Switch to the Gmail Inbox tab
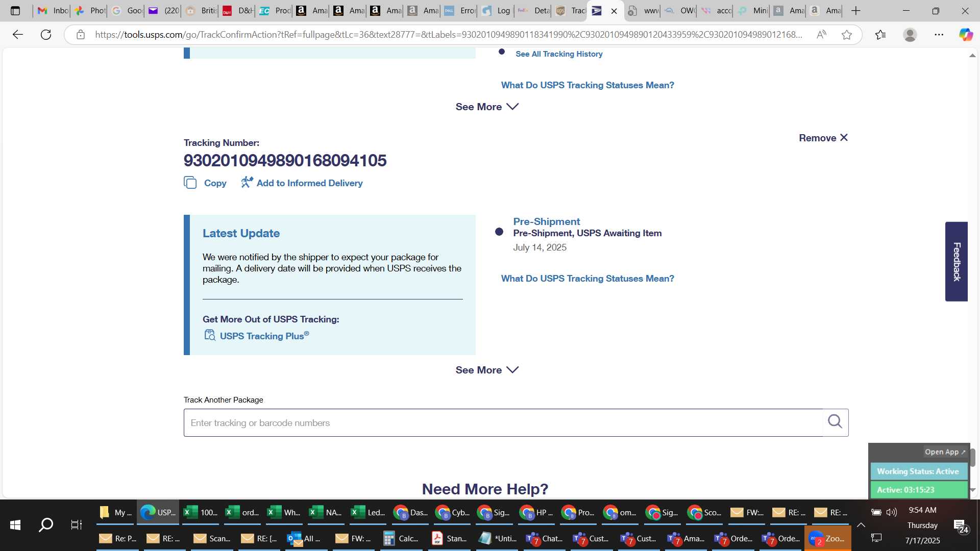Screen dimensions: 980x551 53,11
